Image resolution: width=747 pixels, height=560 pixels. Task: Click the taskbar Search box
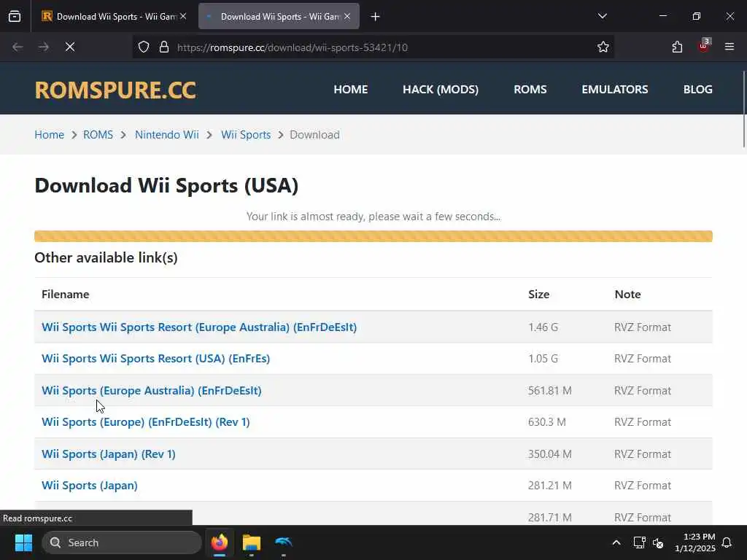pos(122,542)
